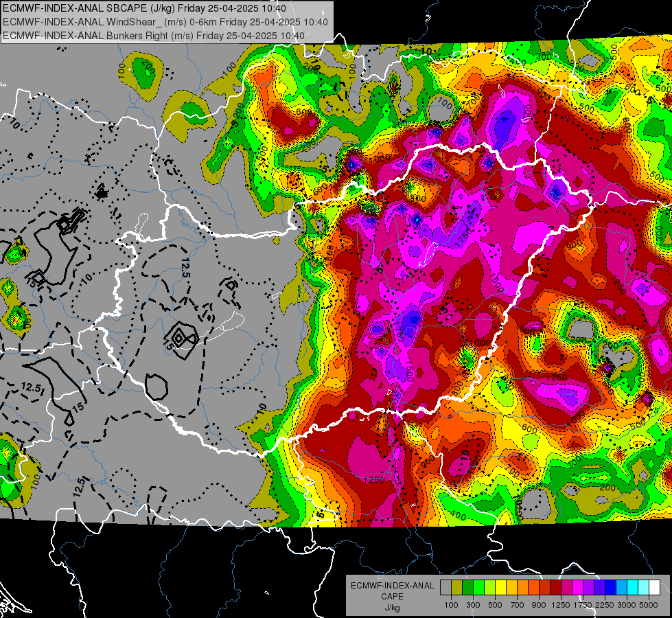
Task: Click the J/kg unit label in legend
Action: (x=392, y=608)
